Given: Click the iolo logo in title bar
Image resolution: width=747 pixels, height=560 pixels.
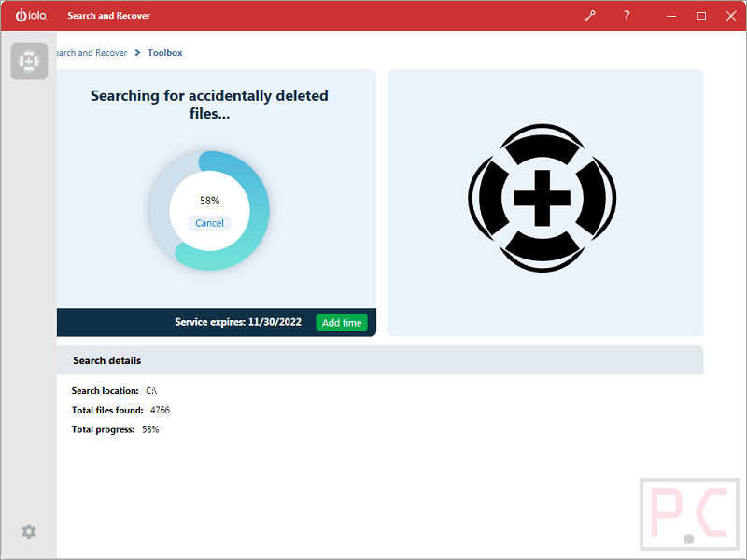Looking at the screenshot, I should click(x=31, y=15).
